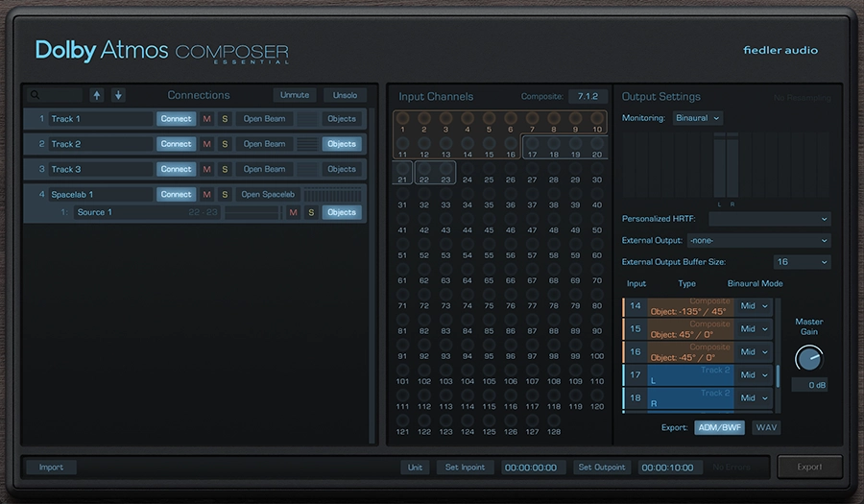Screen dimensions: 864x504
Task: Toggle Objects mode for Track 2
Action: pyautogui.click(x=342, y=144)
